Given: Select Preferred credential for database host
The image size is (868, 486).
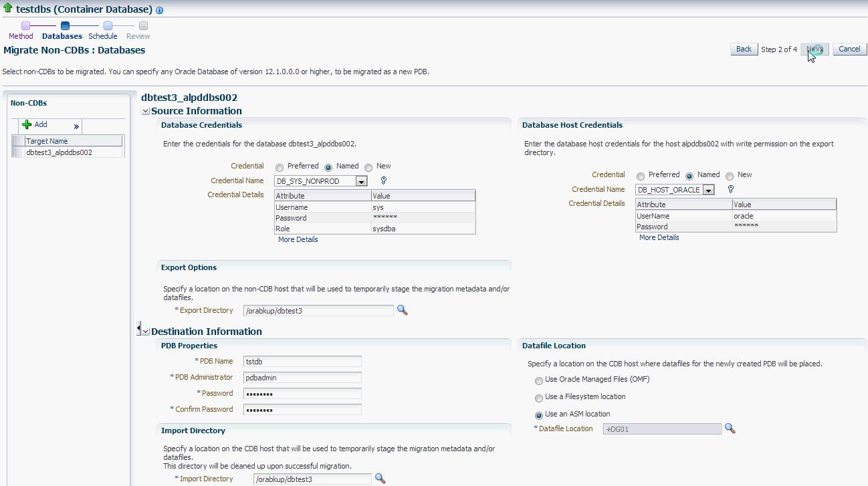Looking at the screenshot, I should (x=639, y=175).
